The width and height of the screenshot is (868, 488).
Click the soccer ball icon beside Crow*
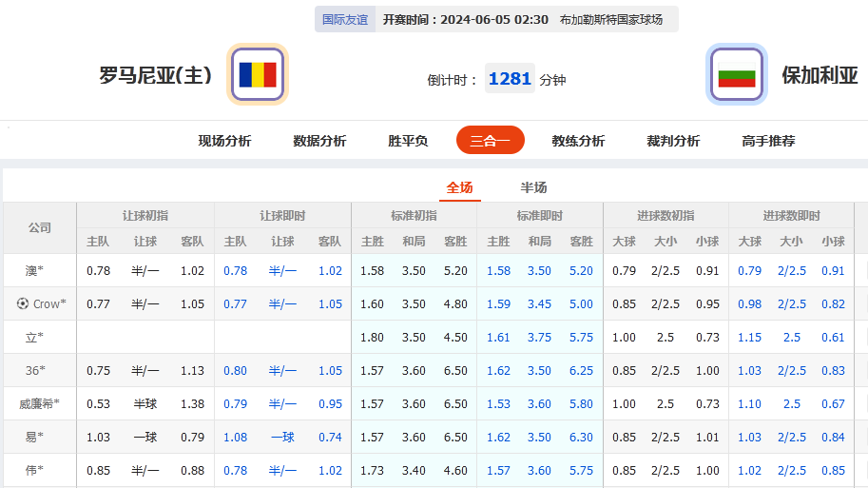coord(23,304)
